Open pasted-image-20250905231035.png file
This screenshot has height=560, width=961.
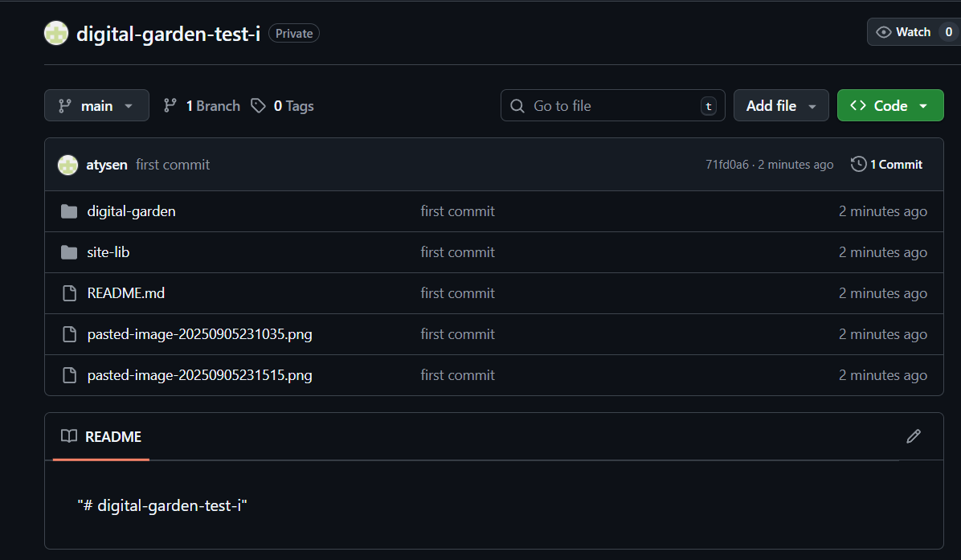199,334
